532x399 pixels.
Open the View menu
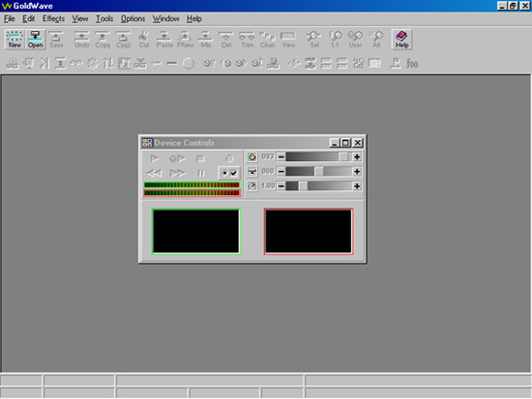coord(80,18)
